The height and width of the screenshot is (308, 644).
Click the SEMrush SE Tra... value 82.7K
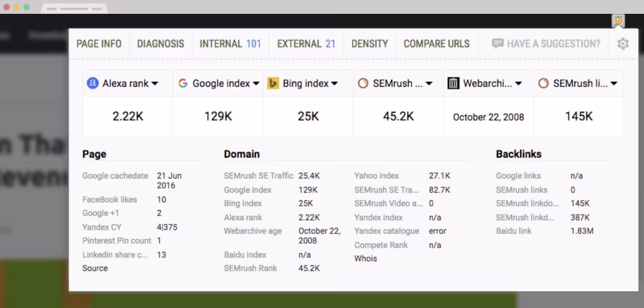[x=439, y=190]
